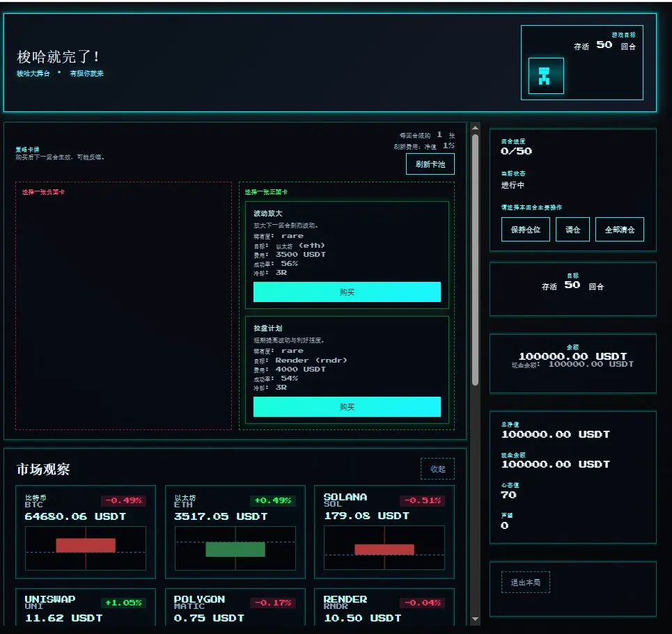672x634 pixels.
Task: Exit the game via 退出本局
Action: [x=526, y=583]
